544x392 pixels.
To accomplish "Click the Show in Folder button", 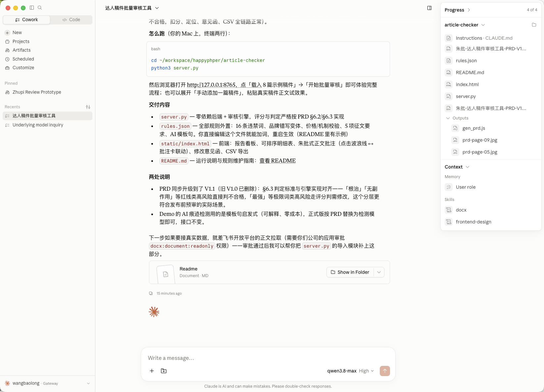I will [350, 272].
